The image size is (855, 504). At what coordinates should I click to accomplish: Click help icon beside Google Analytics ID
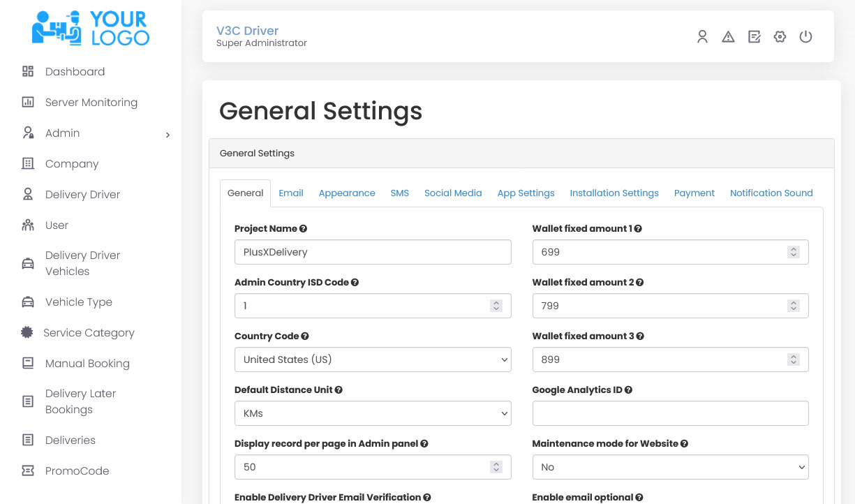[x=628, y=390]
